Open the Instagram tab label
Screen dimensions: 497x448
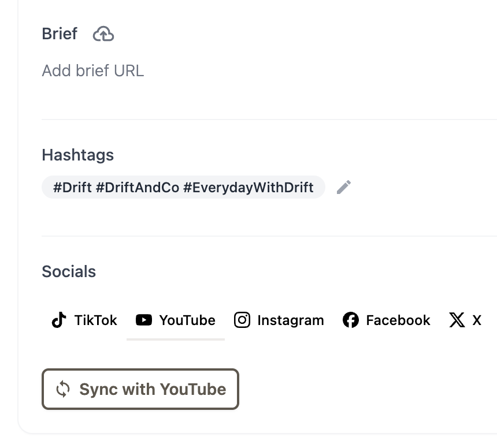coord(291,320)
